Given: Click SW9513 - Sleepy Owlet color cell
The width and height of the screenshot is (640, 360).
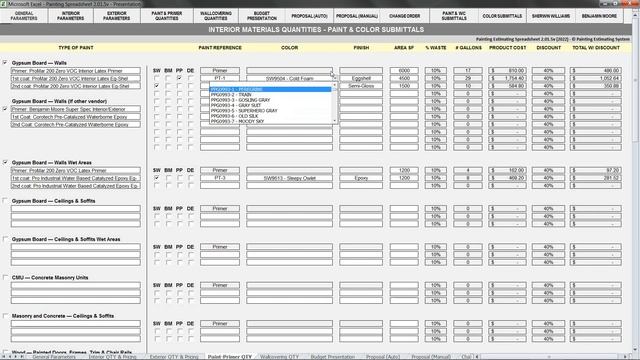Looking at the screenshot, I should (x=289, y=178).
